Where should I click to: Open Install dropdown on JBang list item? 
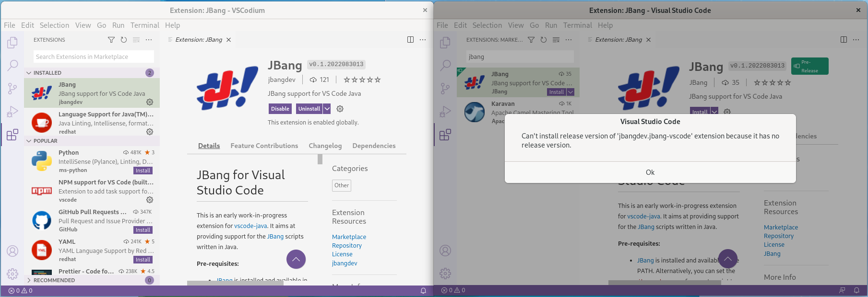[x=571, y=92]
